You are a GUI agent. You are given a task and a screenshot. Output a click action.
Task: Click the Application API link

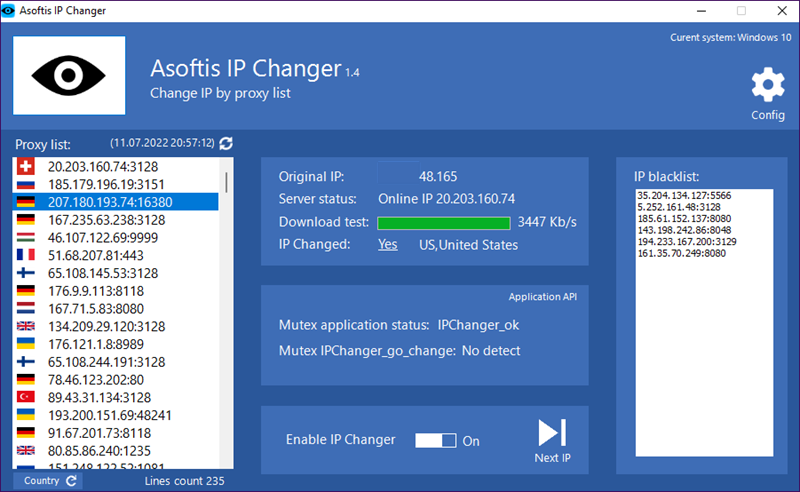tap(542, 297)
